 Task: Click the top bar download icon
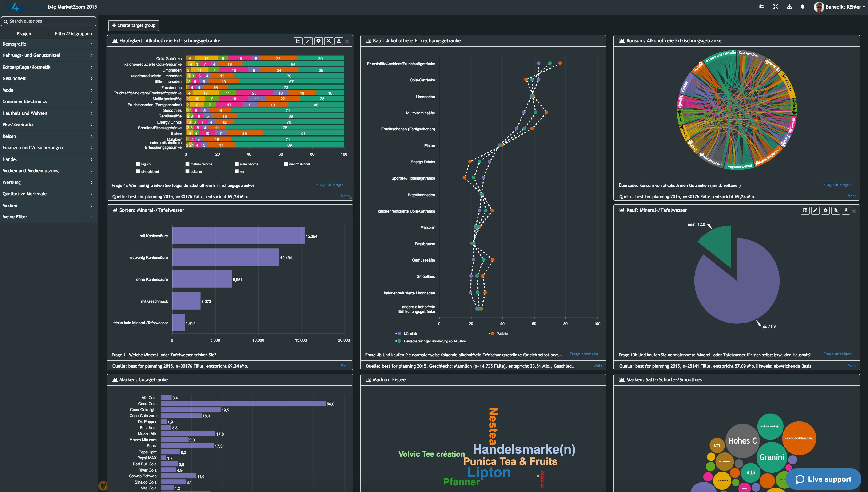point(789,7)
